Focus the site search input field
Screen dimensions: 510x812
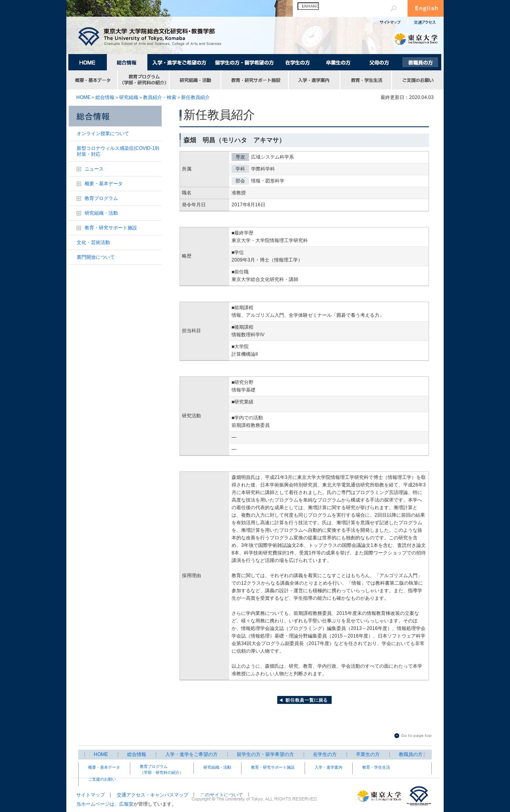click(308, 6)
